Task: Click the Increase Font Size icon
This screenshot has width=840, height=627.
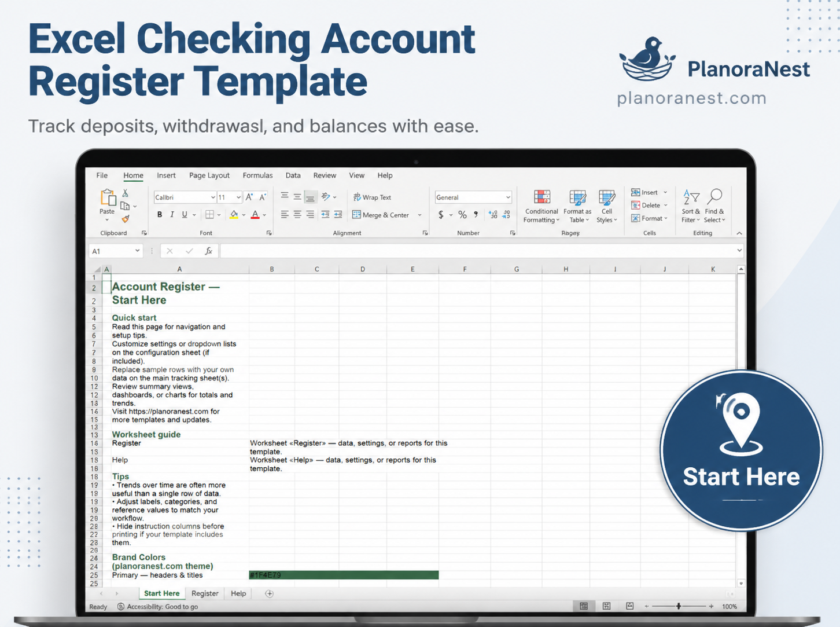Action: [x=249, y=197]
